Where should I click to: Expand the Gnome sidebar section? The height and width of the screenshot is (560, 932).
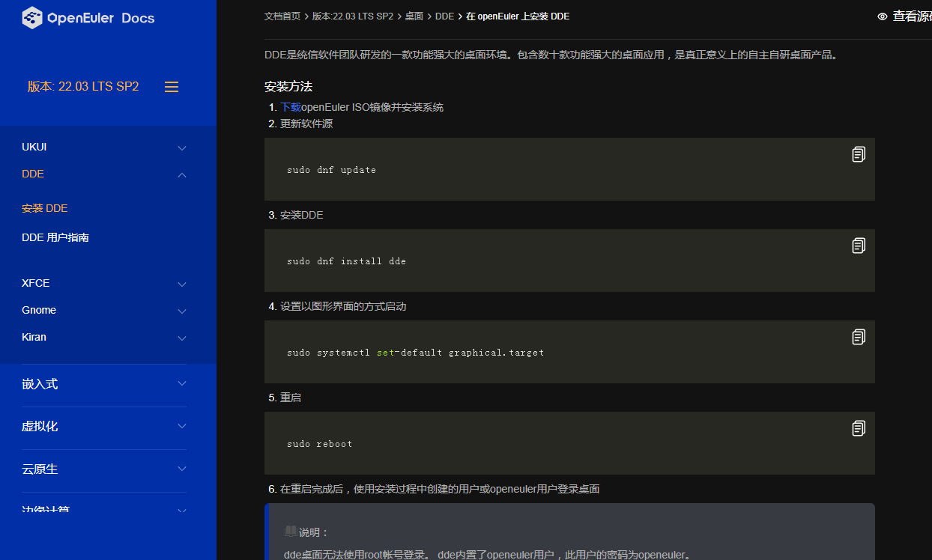pyautogui.click(x=182, y=311)
